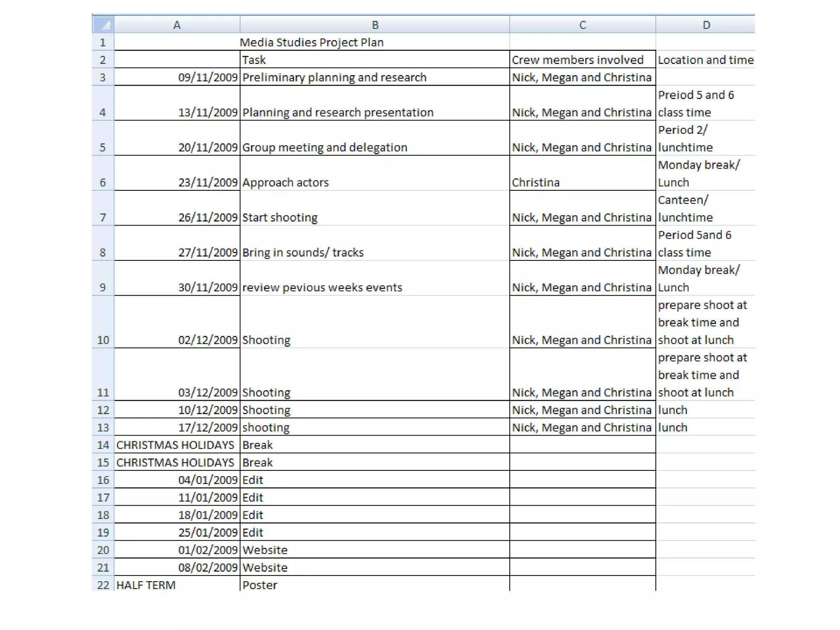Select row 1 header

[103, 42]
